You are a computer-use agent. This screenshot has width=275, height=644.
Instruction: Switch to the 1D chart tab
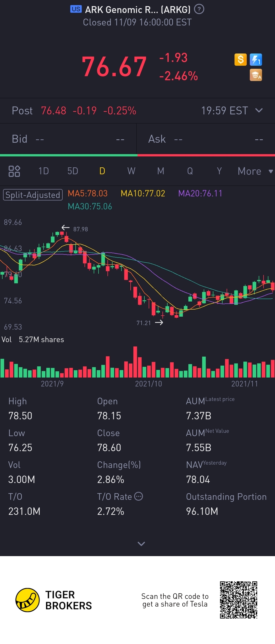[44, 171]
